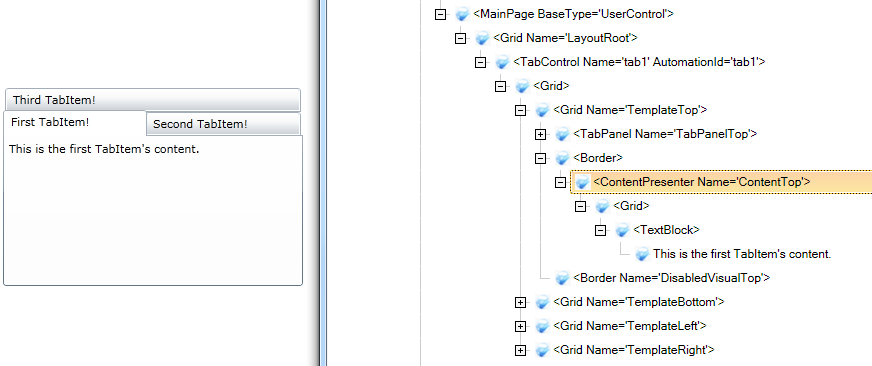Collapse the TextBlock node
The width and height of the screenshot is (872, 366).
(x=600, y=230)
